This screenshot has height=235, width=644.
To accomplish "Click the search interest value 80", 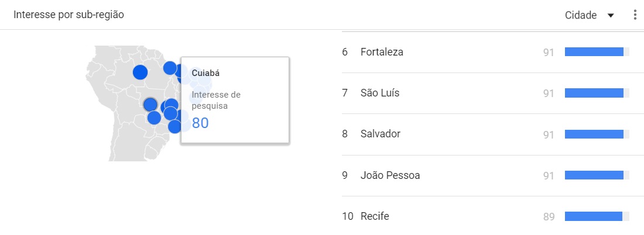I will (x=200, y=123).
